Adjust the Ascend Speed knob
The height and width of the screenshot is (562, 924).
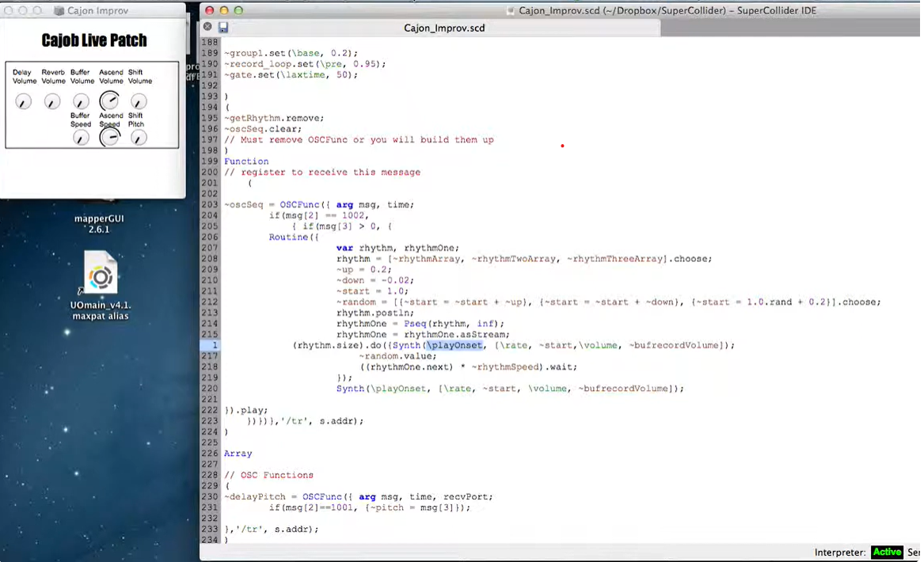(109, 137)
